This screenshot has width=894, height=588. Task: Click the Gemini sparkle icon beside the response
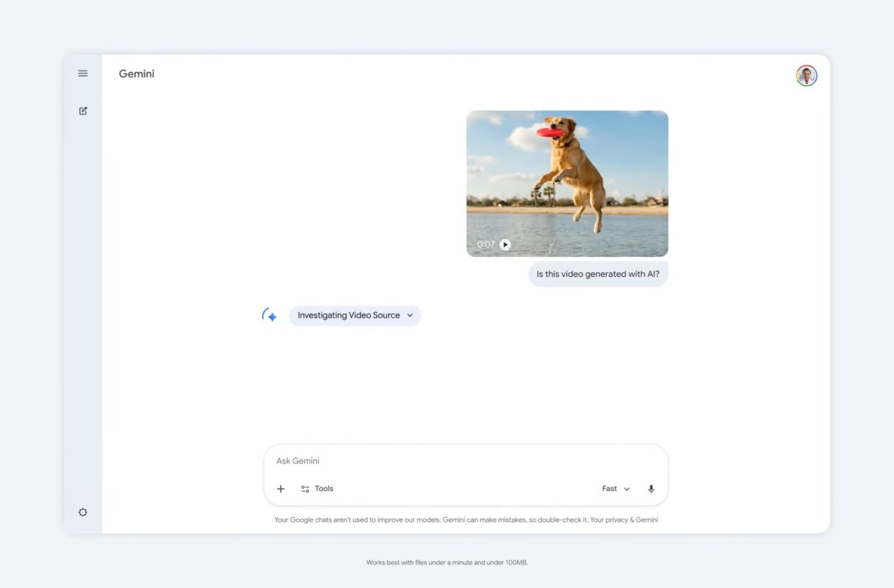pos(269,315)
